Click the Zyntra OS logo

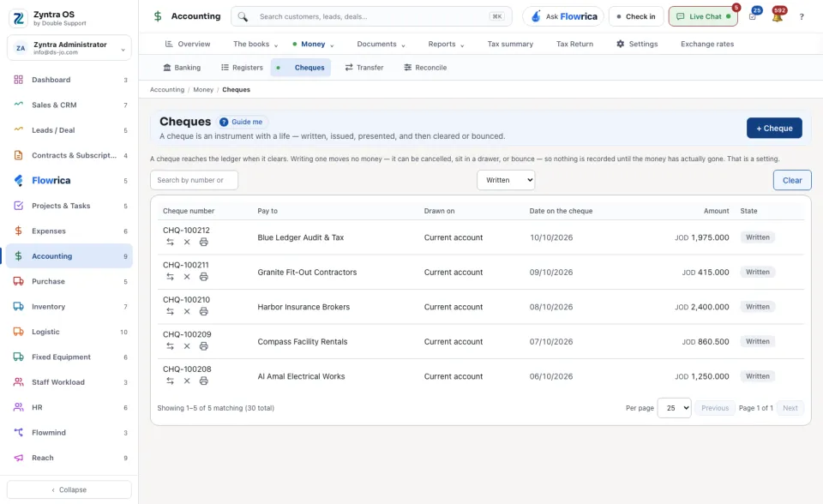tap(18, 18)
